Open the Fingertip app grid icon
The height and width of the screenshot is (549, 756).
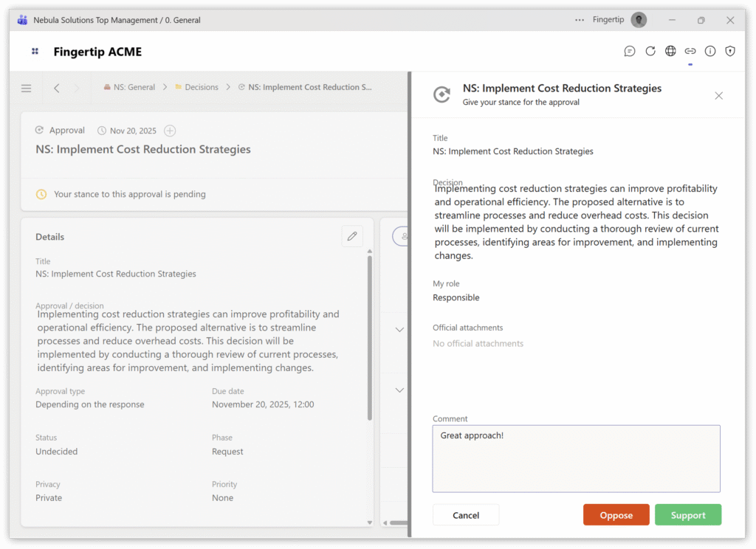coord(35,52)
